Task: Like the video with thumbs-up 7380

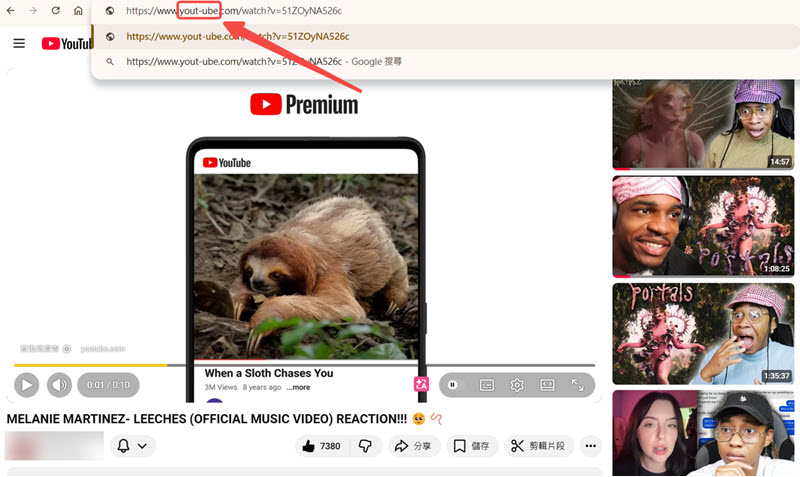Action: 321,446
